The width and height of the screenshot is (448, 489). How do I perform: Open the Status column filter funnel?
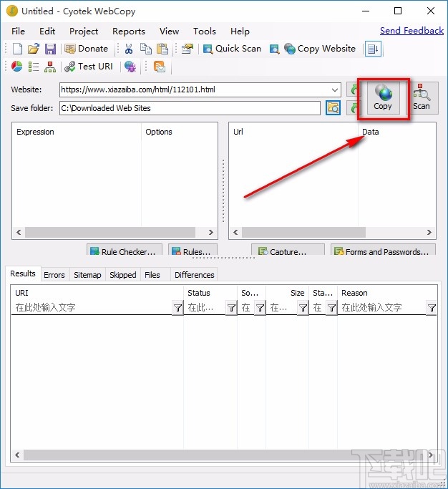click(x=231, y=308)
